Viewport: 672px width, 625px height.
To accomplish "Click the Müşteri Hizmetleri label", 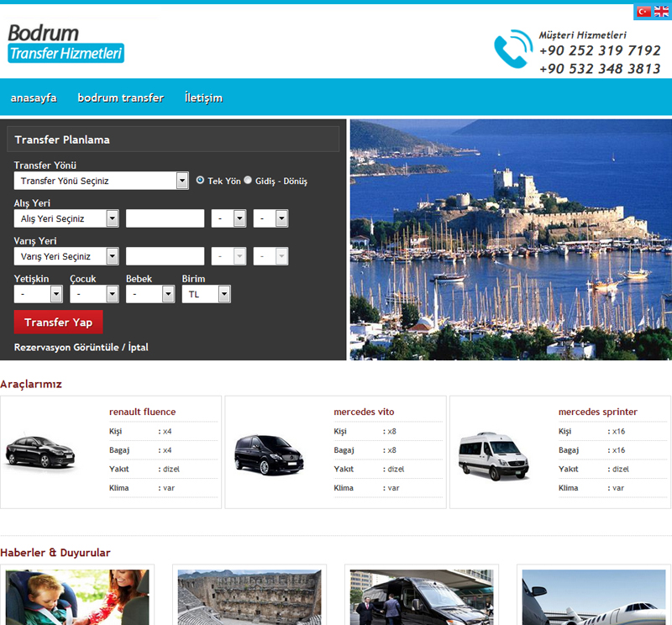I will coord(582,35).
